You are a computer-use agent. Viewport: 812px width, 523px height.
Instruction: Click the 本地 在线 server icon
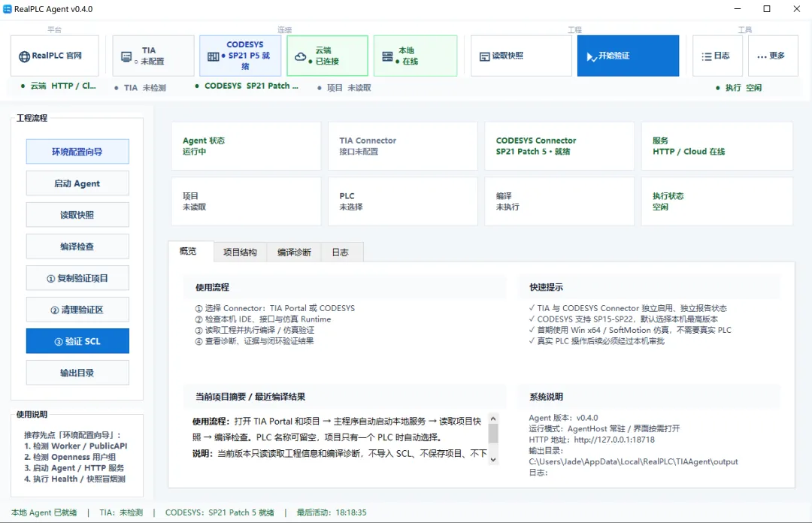coord(387,56)
